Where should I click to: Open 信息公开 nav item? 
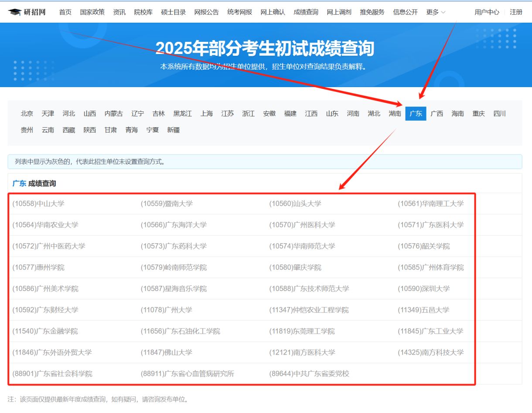(406, 12)
